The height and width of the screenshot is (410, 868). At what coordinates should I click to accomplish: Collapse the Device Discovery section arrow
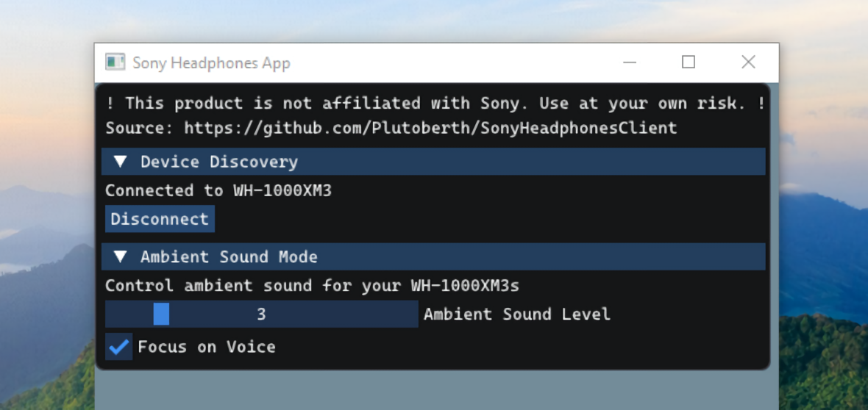click(121, 162)
